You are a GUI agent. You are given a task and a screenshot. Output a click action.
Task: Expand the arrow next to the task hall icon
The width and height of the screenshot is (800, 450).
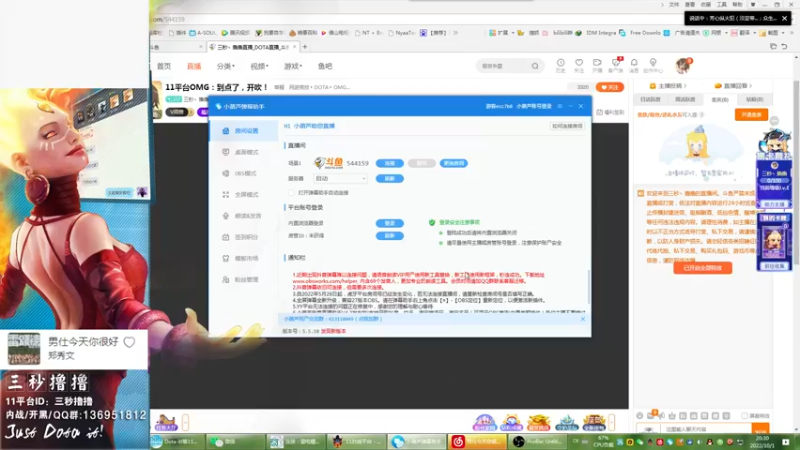185,422
